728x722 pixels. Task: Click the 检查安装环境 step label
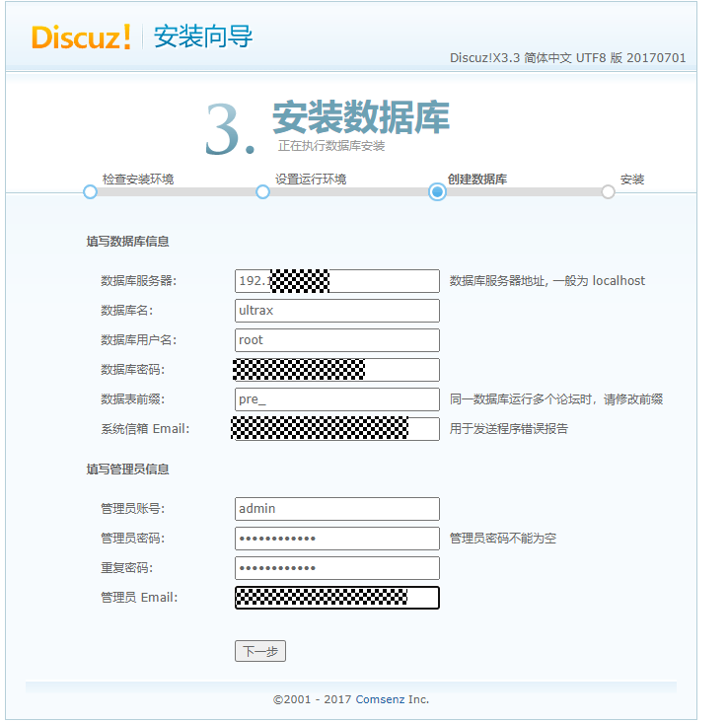[138, 180]
